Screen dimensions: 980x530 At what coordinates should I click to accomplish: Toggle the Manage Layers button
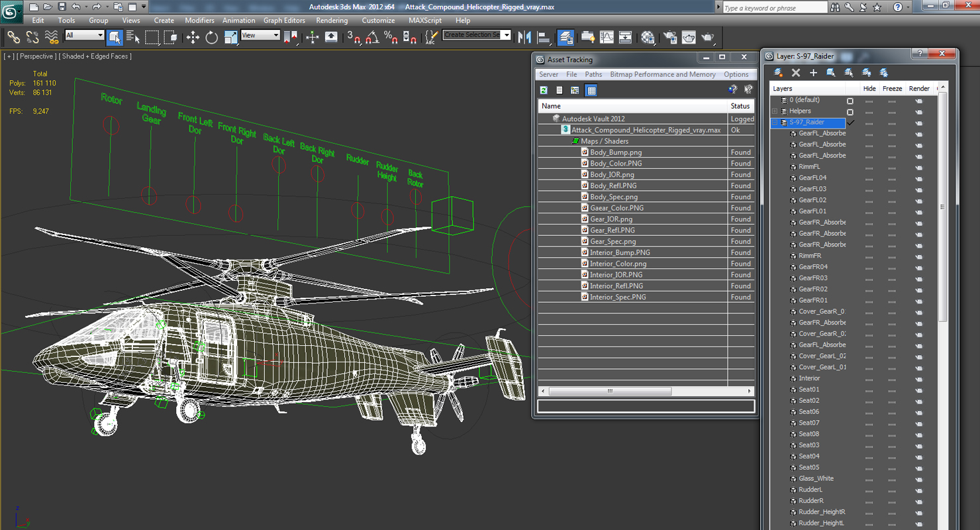(565, 37)
